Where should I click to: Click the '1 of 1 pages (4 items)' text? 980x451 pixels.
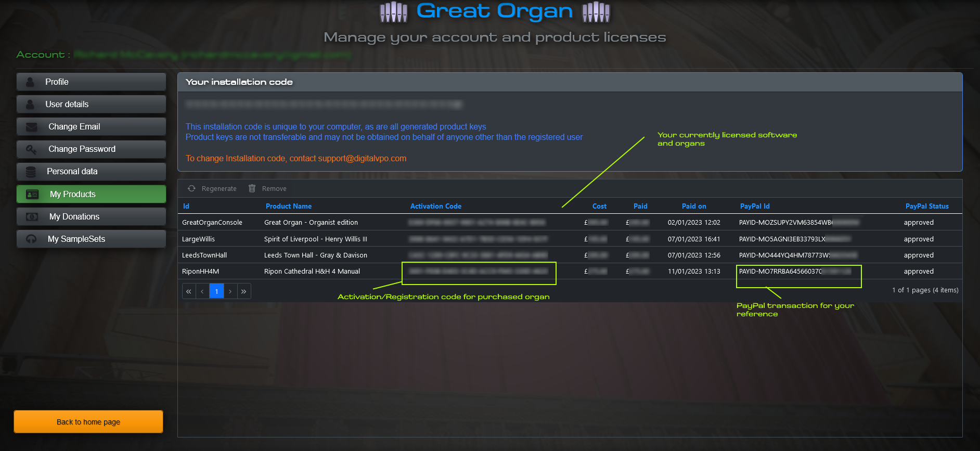pos(925,290)
